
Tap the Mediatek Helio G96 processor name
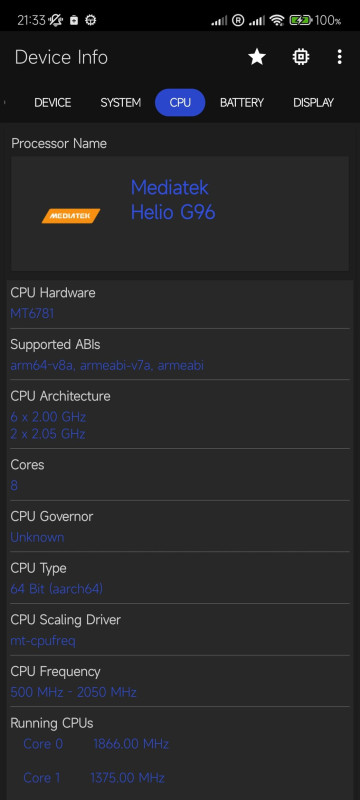pos(173,200)
